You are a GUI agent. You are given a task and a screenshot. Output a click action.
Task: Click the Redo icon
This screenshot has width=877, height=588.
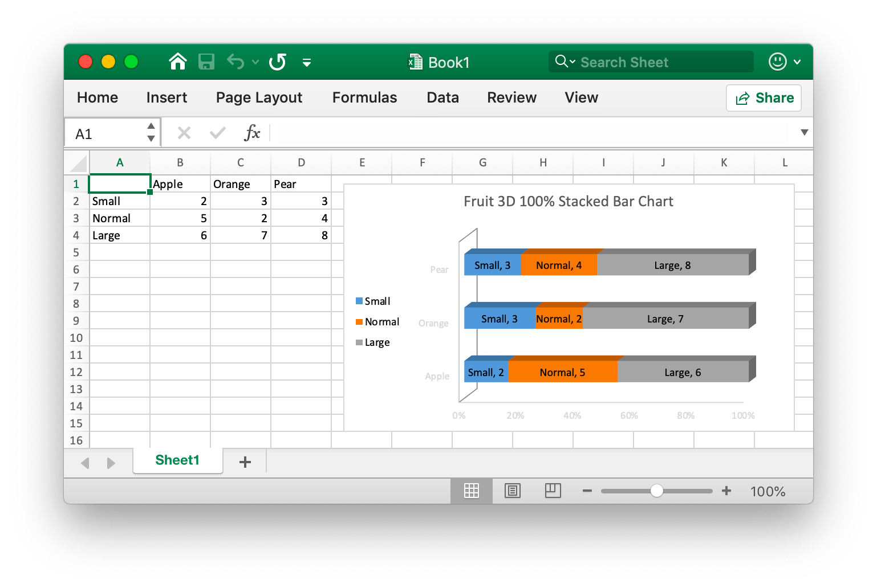(278, 62)
